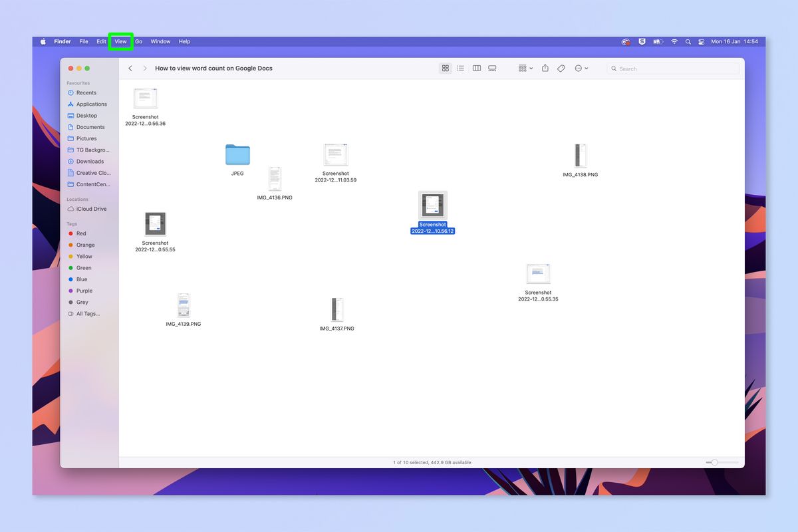Open the Go menu

click(139, 41)
